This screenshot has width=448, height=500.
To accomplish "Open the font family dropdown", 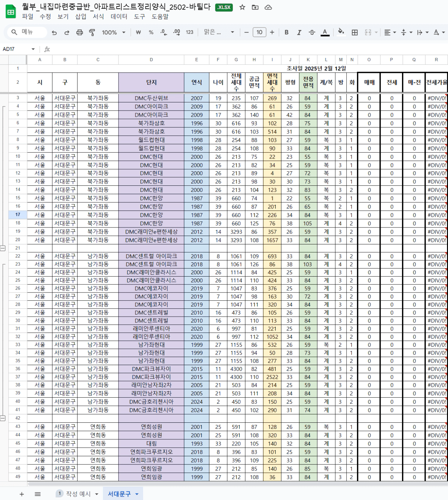I will (219, 33).
